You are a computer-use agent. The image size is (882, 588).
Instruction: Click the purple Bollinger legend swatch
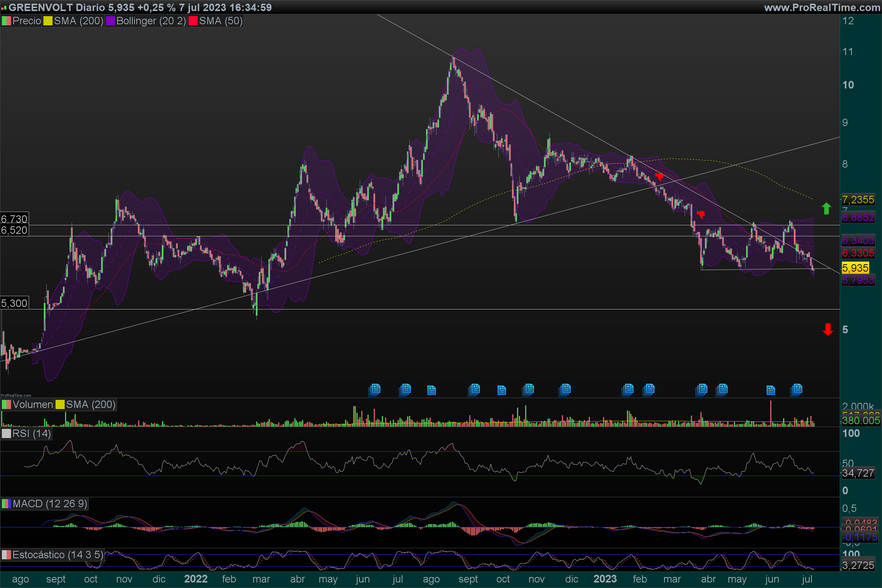pyautogui.click(x=110, y=21)
